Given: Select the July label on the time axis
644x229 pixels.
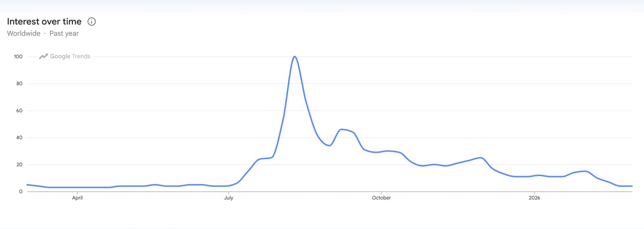Looking at the screenshot, I should tap(229, 198).
